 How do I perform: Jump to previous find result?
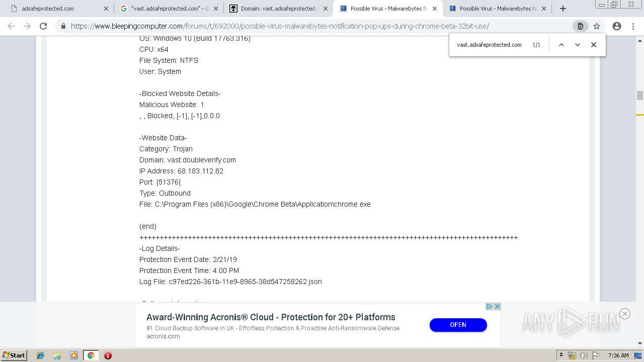[x=561, y=45]
